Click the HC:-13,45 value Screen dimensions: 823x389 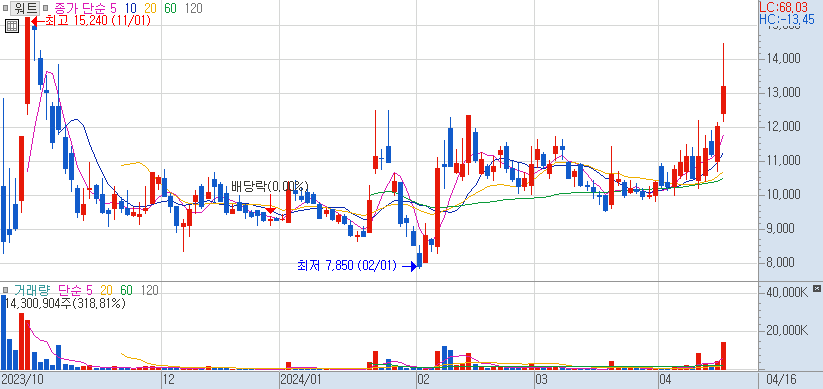tap(787, 19)
